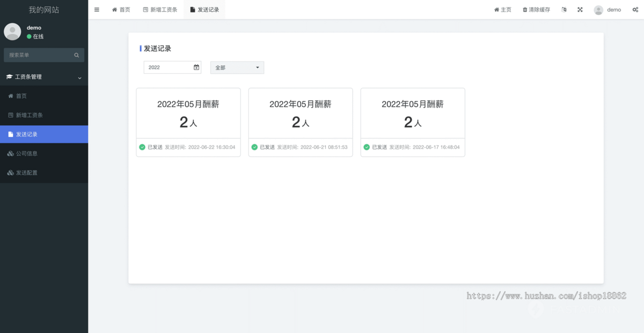
Task: Click the green checkmark on the first record card
Action: [142, 147]
